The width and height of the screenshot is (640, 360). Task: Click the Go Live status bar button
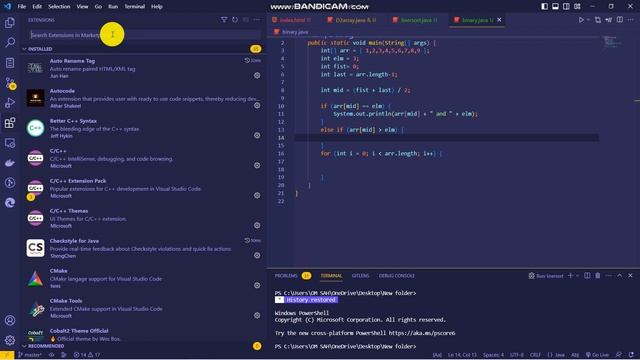(598, 355)
